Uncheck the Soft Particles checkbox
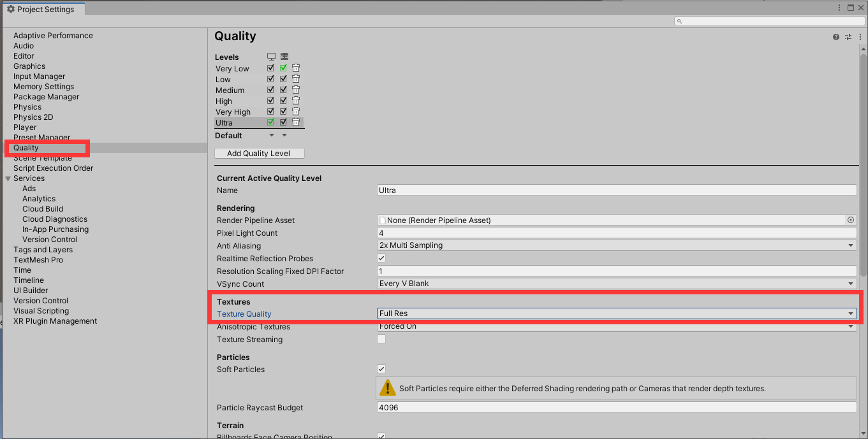This screenshot has height=439, width=868. 381,369
